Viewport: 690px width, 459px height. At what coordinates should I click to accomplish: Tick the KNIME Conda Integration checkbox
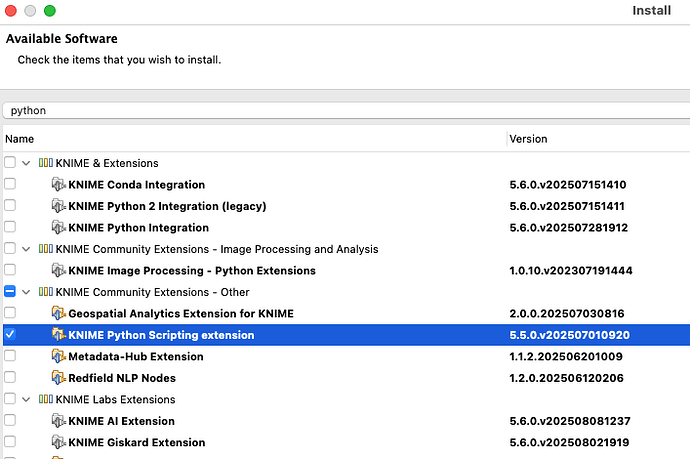click(10, 185)
